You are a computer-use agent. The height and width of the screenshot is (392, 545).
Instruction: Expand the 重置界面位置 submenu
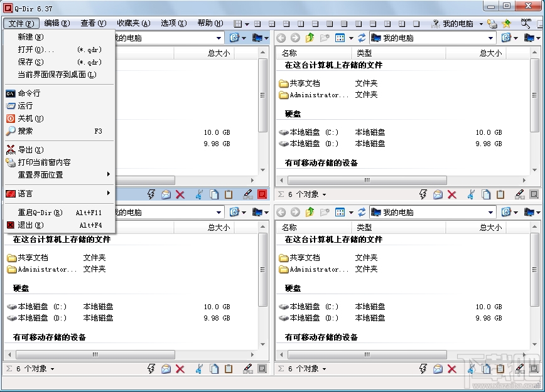point(60,174)
